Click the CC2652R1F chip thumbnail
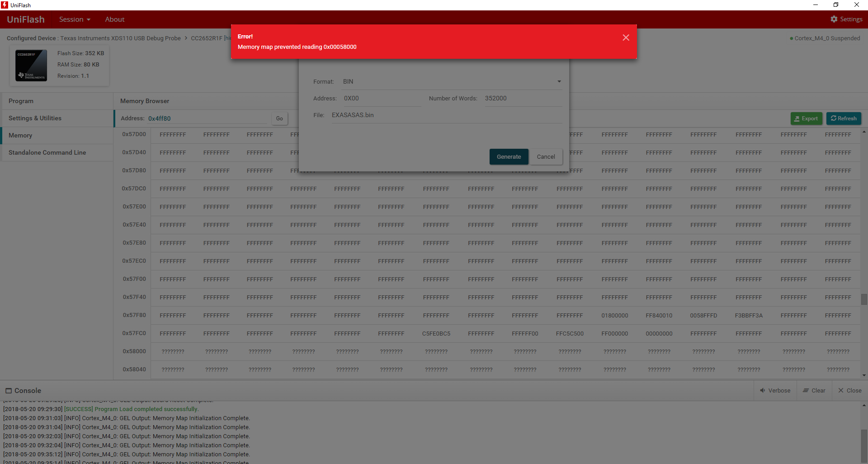This screenshot has height=464, width=868. [x=31, y=66]
